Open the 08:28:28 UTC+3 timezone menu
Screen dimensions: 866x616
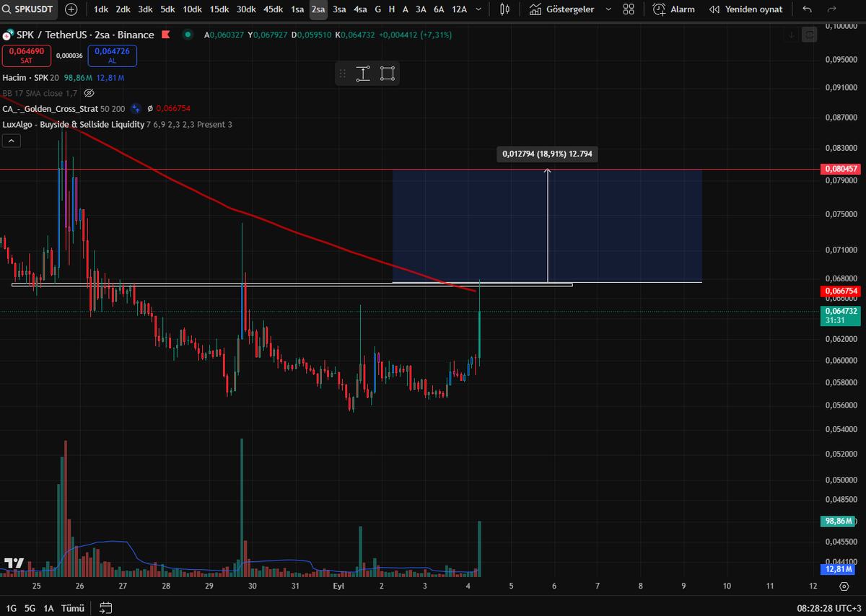pyautogui.click(x=828, y=608)
